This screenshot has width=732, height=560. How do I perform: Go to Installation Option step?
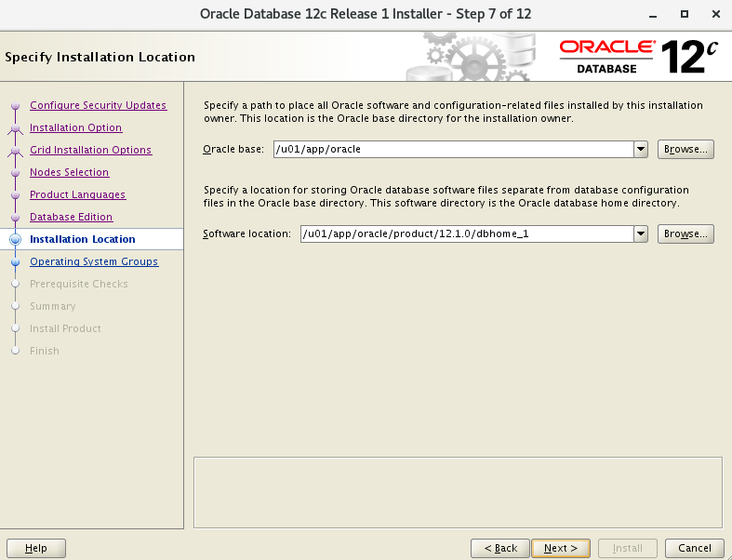[x=75, y=128]
